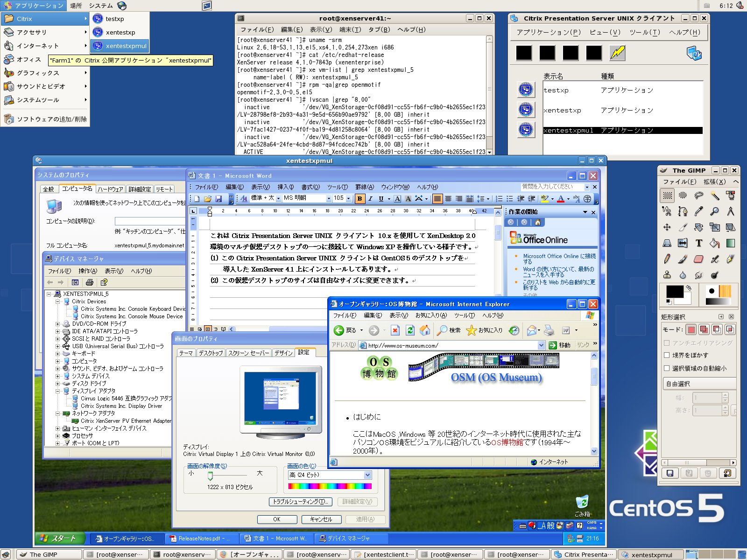Image resolution: width=747 pixels, height=560 pixels.
Task: Toggle Bold in Word toolbar
Action: click(359, 198)
